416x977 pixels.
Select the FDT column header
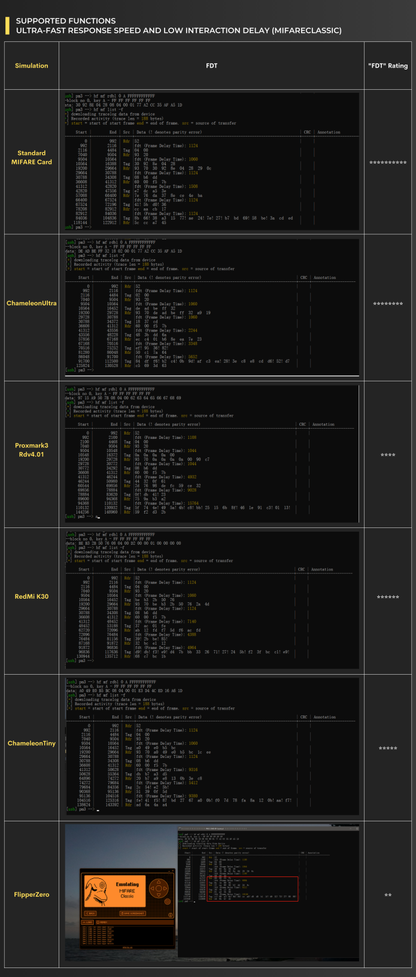pos(212,65)
